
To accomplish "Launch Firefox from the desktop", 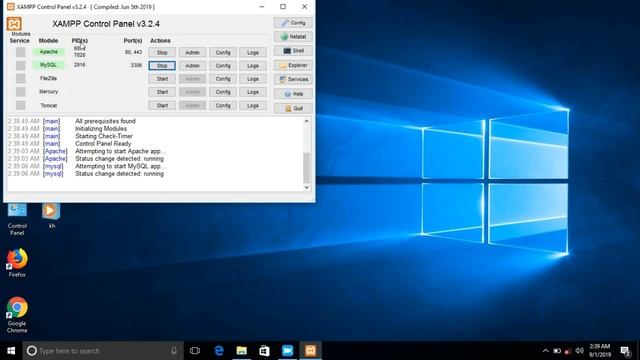I will click(x=17, y=263).
